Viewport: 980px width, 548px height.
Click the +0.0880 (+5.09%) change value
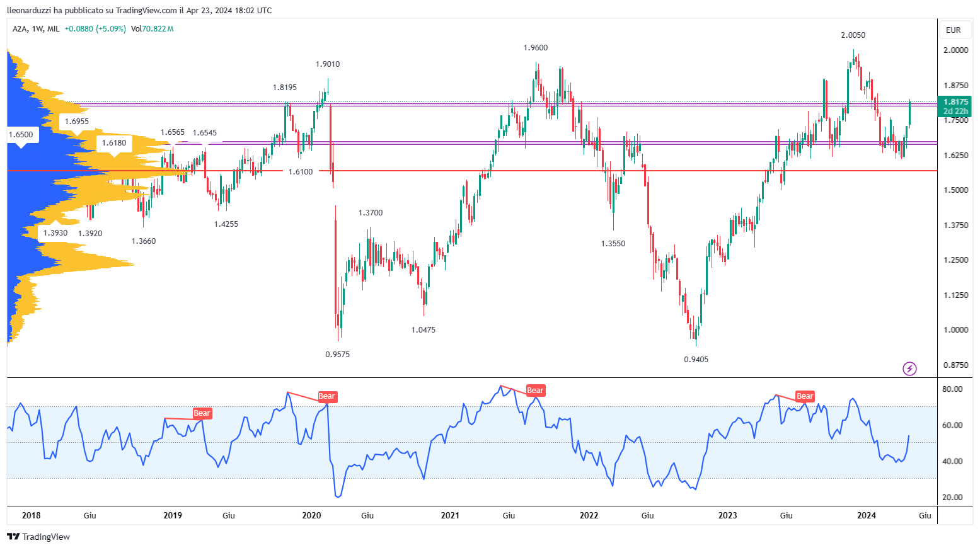pos(95,29)
